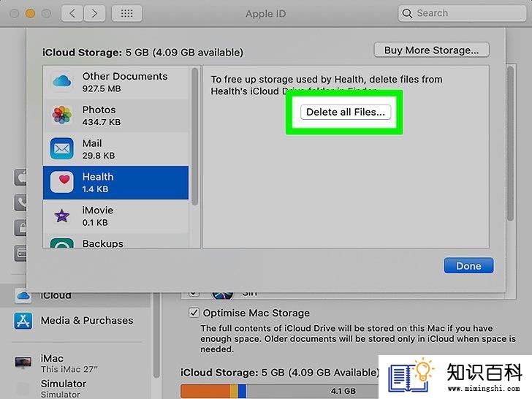Select Photos row in storage list
This screenshot has width=532, height=399.
[115, 115]
